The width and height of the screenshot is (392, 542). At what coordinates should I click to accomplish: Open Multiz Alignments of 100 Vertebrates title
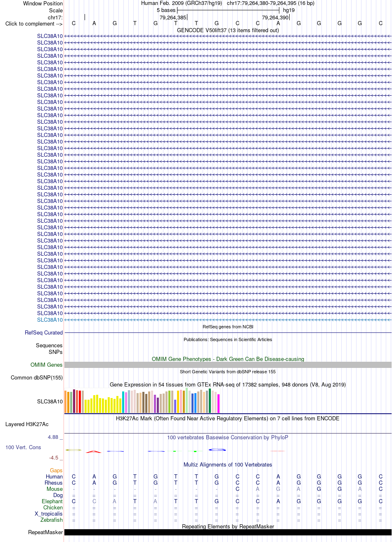(228, 464)
